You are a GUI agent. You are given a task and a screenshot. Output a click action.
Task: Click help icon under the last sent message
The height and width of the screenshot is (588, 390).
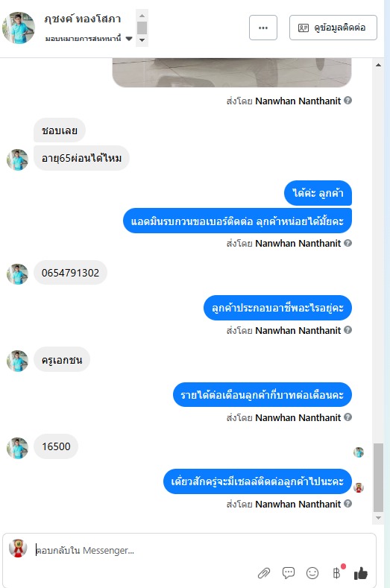[348, 504]
